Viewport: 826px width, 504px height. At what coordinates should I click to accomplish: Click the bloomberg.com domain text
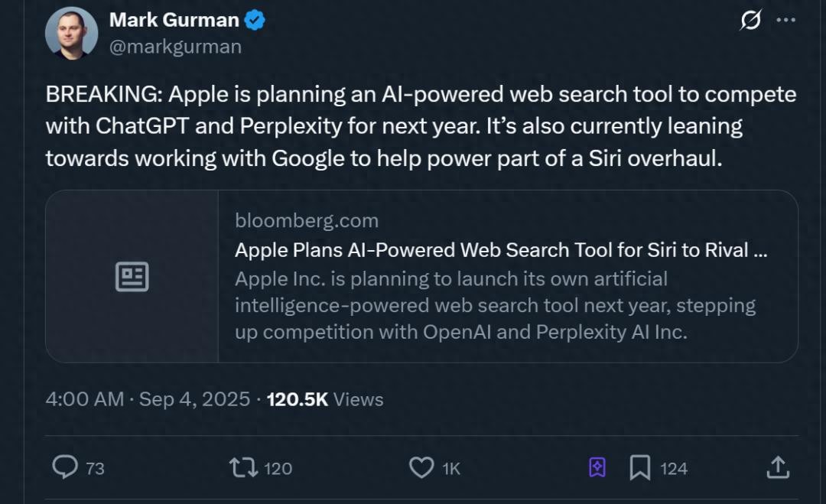pos(307,221)
